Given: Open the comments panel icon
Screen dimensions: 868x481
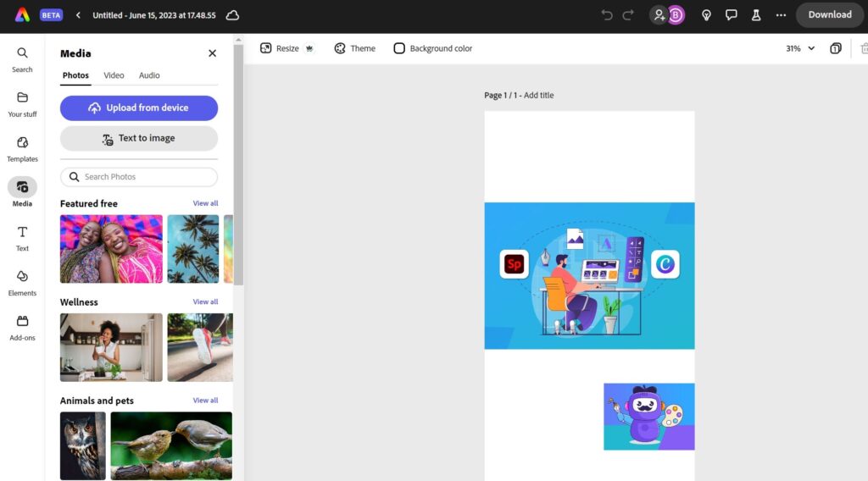Looking at the screenshot, I should click(x=732, y=15).
